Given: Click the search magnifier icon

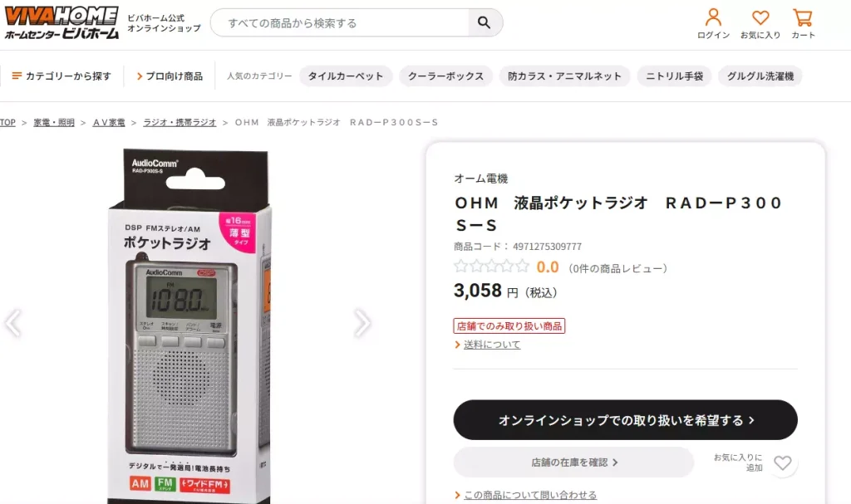Looking at the screenshot, I should coord(485,22).
